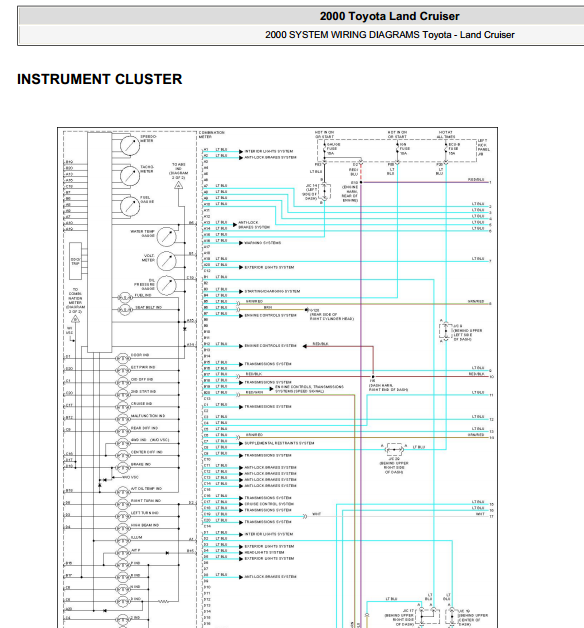Click the water temp gauge symbol
The image size is (584, 628).
(166, 236)
